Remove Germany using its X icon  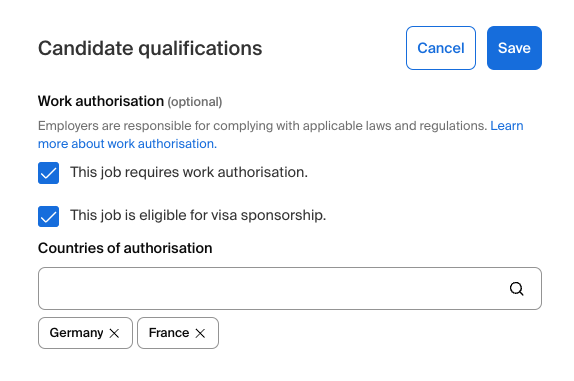point(114,333)
